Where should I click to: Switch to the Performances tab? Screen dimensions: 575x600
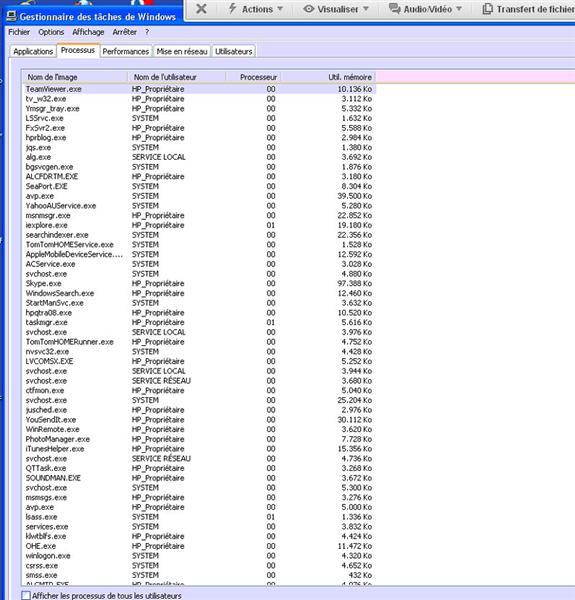pos(125,51)
